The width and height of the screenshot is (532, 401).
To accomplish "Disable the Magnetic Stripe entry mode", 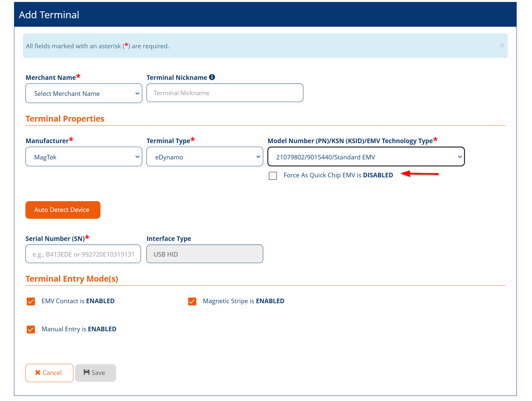I will pos(192,301).
